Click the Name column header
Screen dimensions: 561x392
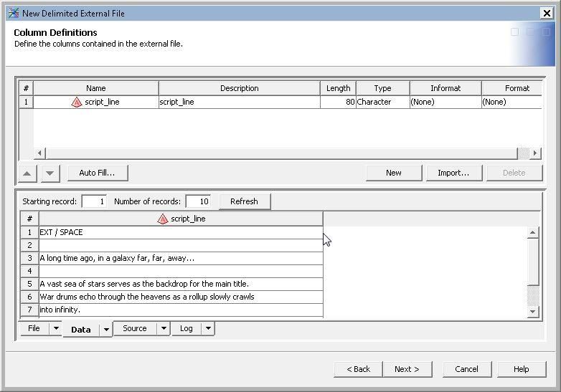(96, 88)
